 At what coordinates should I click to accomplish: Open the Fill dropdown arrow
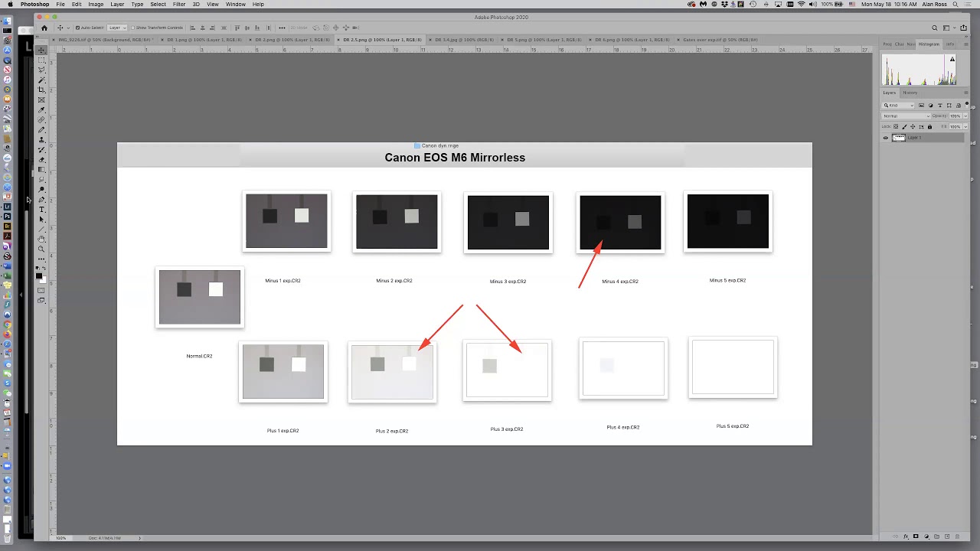[x=965, y=126]
